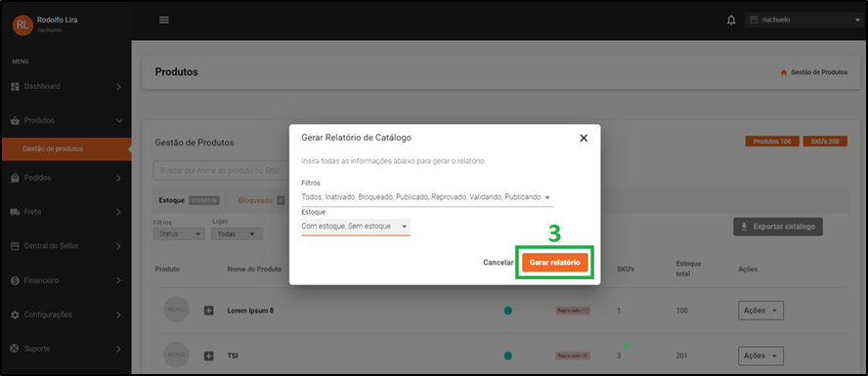Expand the Frete chevron arrow
Screen dimensions: 868x376
(118, 212)
